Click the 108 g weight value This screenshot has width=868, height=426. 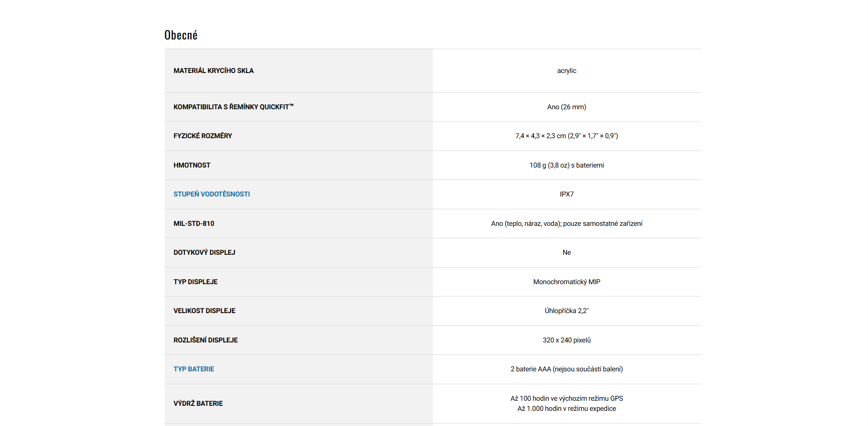tap(566, 165)
